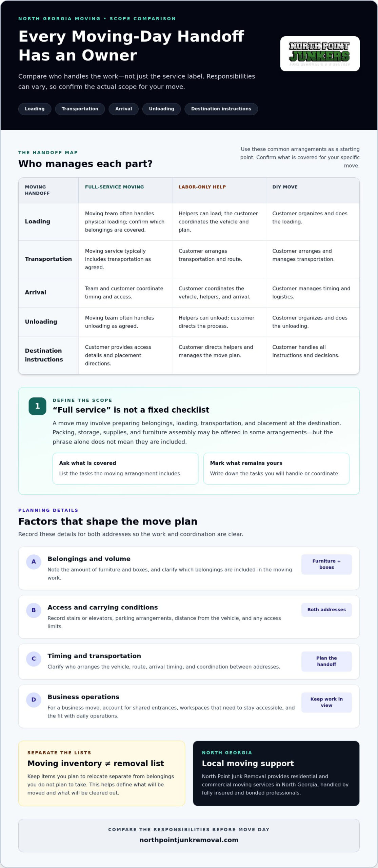The height and width of the screenshot is (868, 378).
Task: Open the Ask what is covered card
Action: point(125,469)
